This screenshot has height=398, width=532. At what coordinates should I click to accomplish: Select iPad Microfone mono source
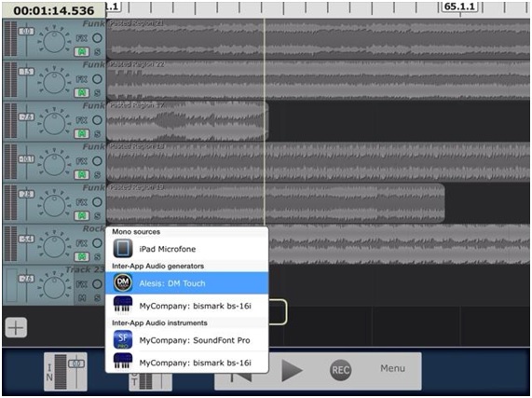(x=187, y=249)
